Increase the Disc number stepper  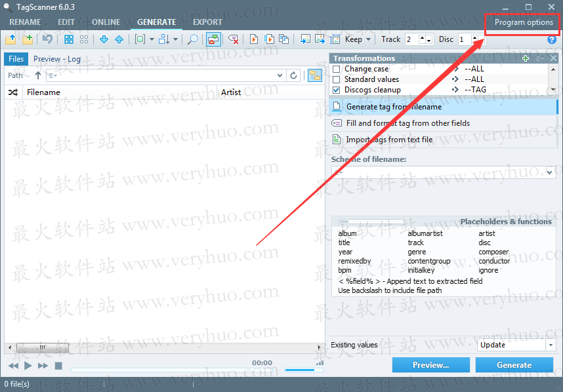[x=474, y=37]
